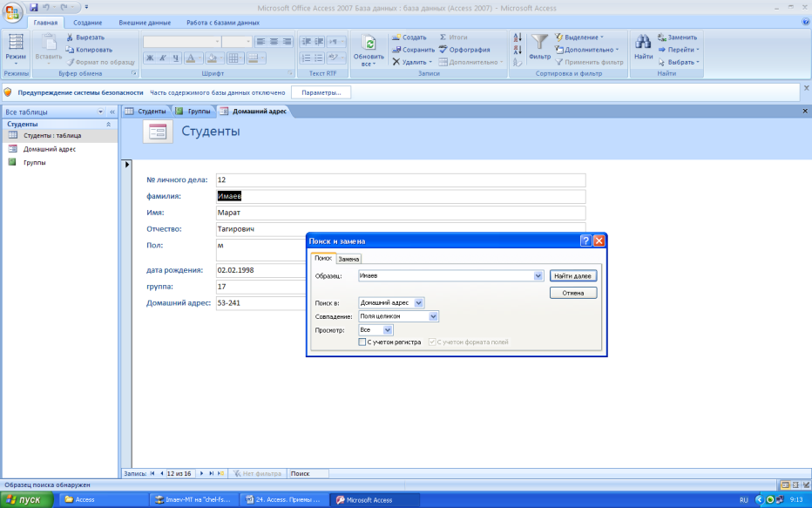
Task: Click the Office button logo
Action: [12, 12]
